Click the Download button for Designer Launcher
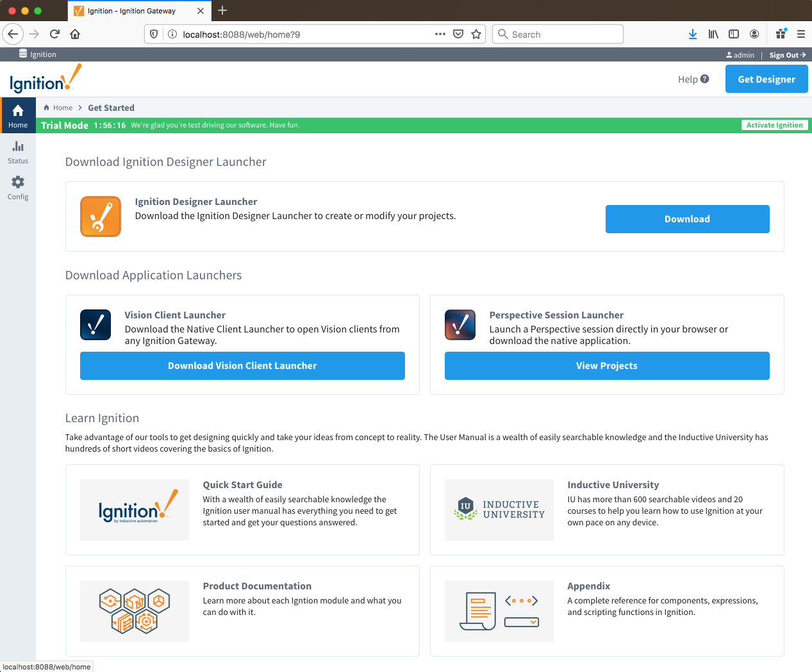Screen dimensions: 812x672 [687, 219]
